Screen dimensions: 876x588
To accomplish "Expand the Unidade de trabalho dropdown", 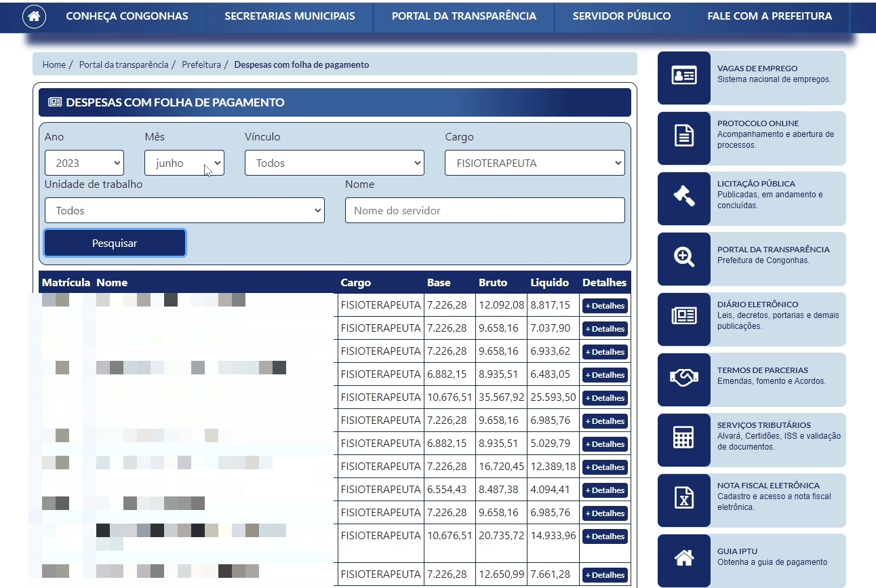I will 184,210.
